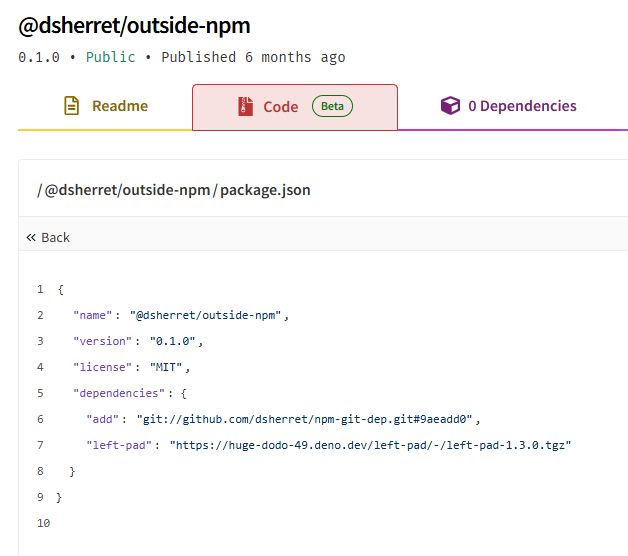The image size is (628, 556).
Task: Click line number 1 in the gutter
Action: pyautogui.click(x=40, y=289)
